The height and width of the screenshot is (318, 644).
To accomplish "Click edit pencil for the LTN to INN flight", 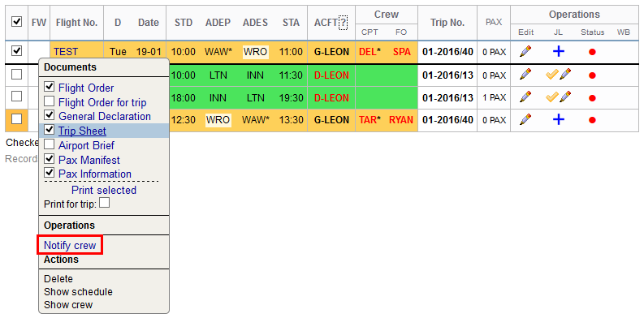I will tap(525, 75).
